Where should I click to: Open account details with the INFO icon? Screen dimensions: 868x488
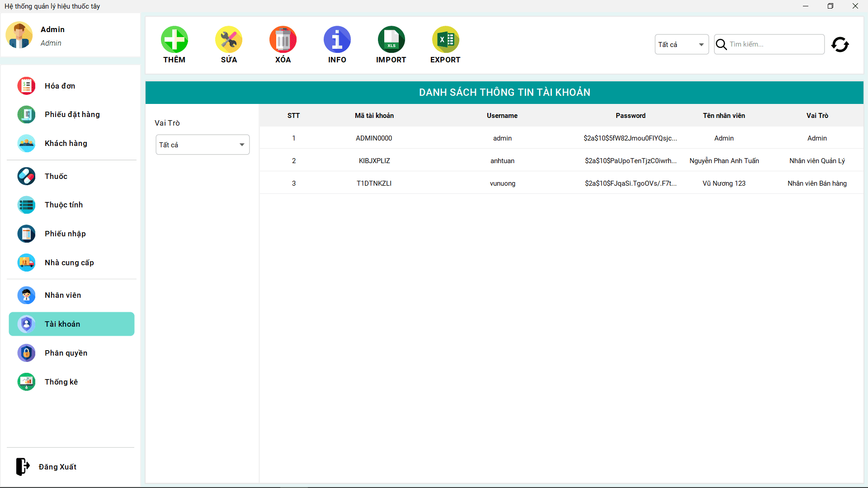tap(337, 40)
